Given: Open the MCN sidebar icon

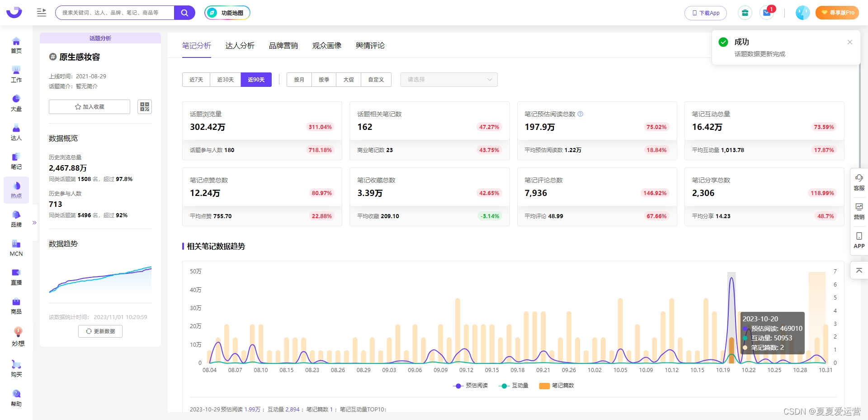Looking at the screenshot, I should [16, 248].
